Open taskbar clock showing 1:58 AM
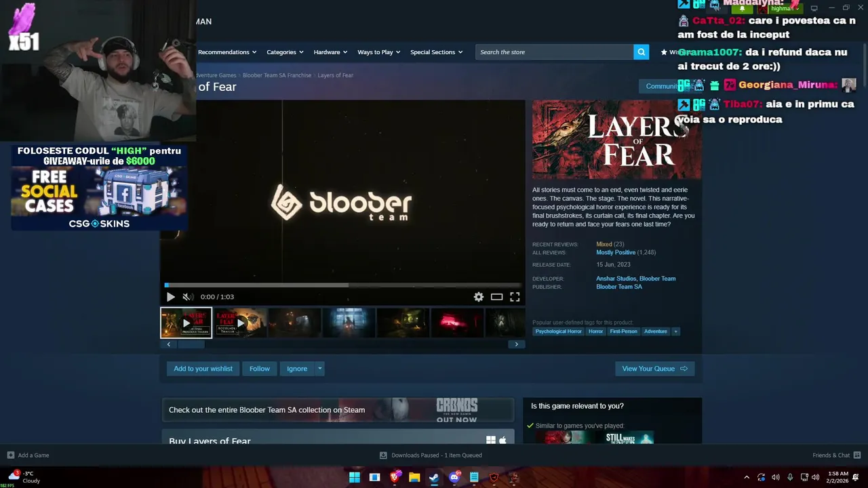 coord(837,477)
